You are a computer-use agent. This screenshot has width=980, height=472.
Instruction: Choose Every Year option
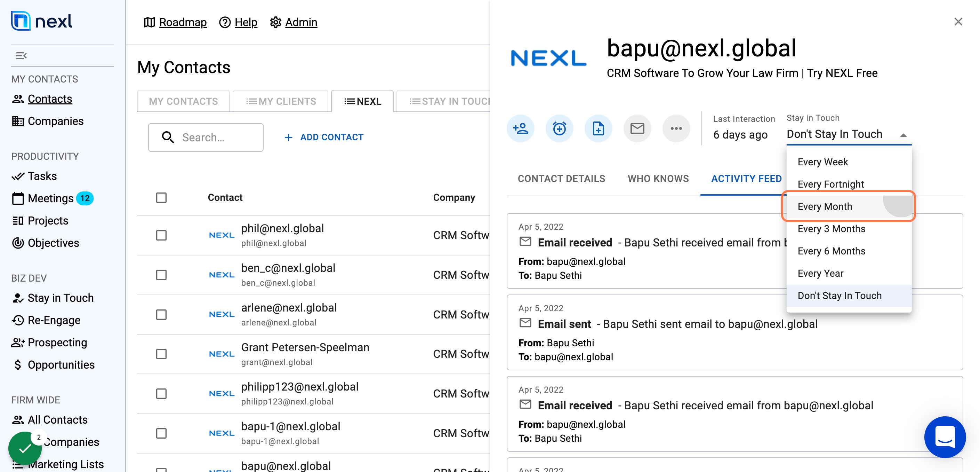[x=849, y=274]
